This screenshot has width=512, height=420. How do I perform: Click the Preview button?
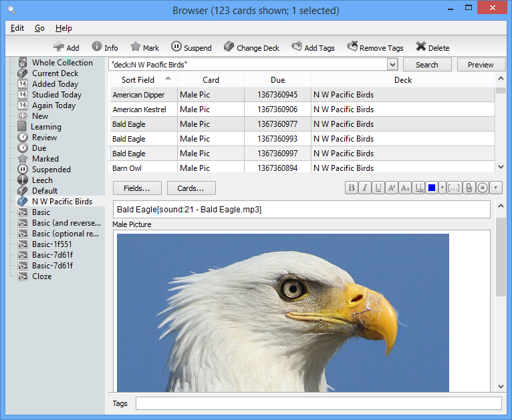coord(481,65)
